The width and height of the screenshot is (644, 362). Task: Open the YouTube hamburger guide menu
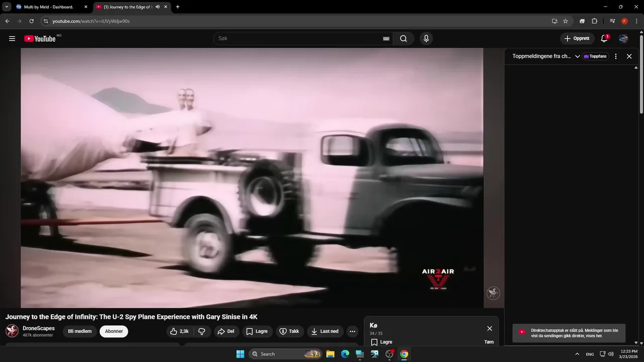click(12, 39)
